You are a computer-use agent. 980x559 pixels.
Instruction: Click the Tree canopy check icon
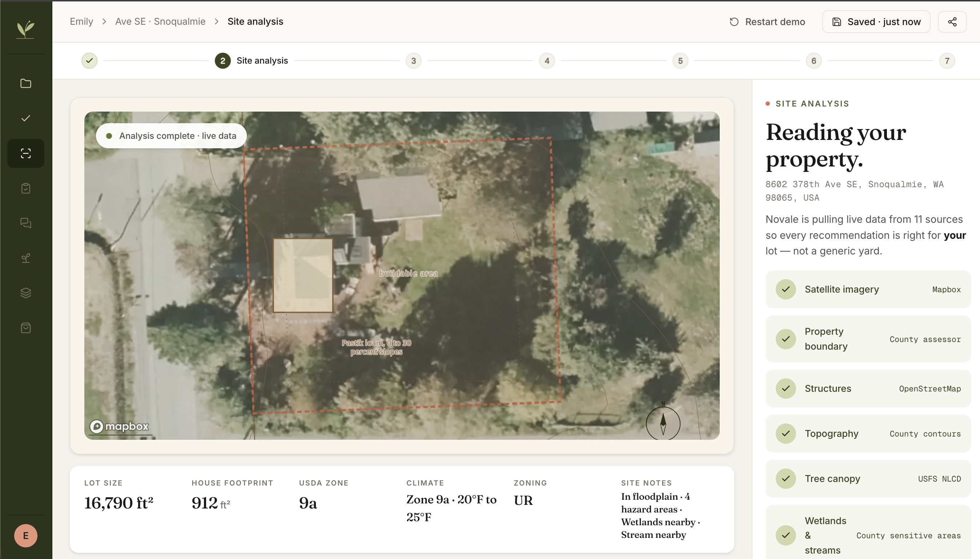(x=786, y=479)
